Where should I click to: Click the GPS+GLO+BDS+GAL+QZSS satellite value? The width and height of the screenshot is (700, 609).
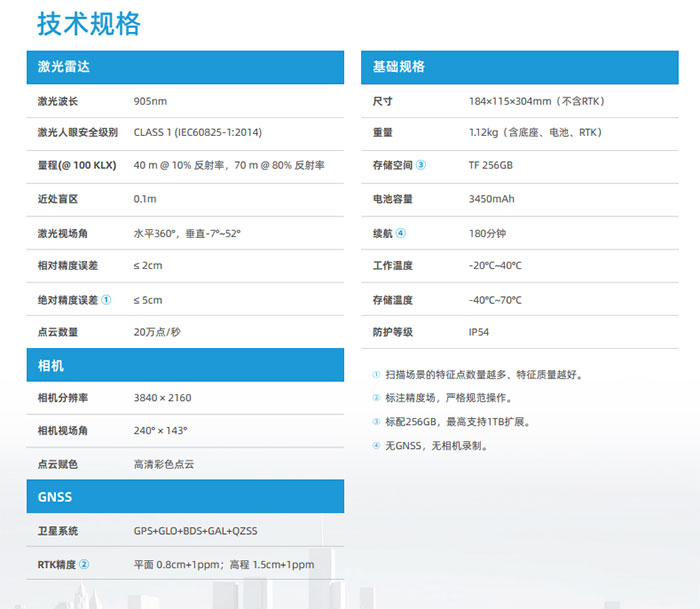(195, 530)
